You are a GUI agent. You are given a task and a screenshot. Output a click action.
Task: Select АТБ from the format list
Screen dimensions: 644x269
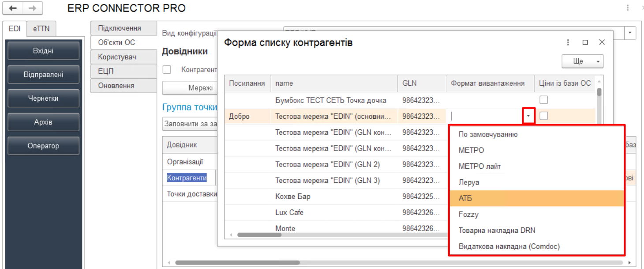tap(536, 198)
